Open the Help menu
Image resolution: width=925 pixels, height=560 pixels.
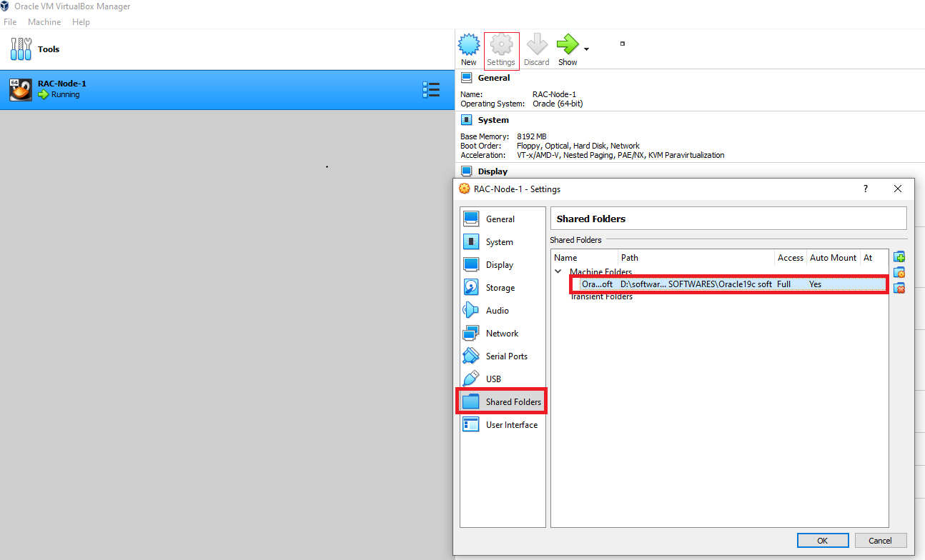coord(81,22)
